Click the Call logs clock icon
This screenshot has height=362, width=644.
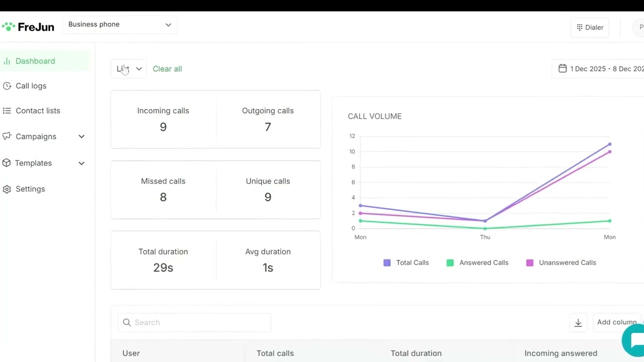[7, 86]
